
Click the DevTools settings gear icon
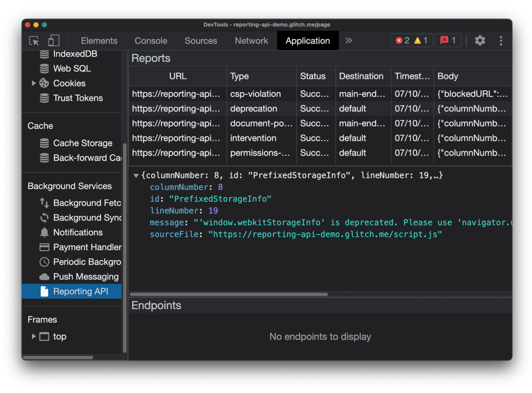pos(480,41)
